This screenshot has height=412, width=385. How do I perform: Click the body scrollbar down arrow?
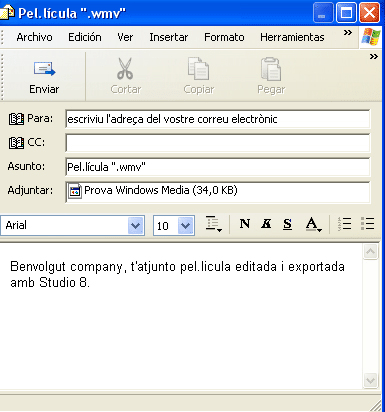[x=370, y=380]
